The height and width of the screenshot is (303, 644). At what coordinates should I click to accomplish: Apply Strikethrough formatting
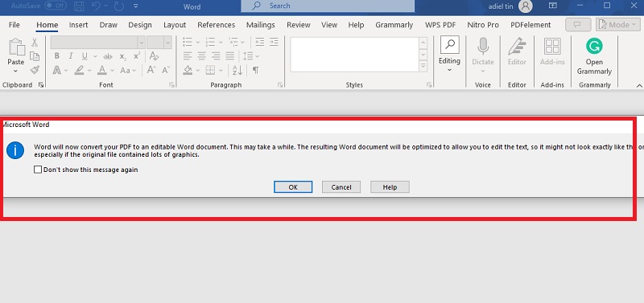coord(108,56)
